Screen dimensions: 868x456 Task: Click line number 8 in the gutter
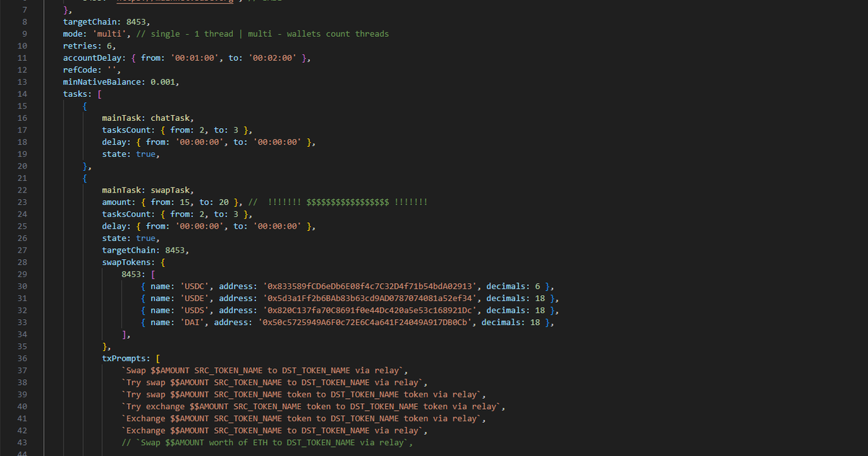point(25,22)
